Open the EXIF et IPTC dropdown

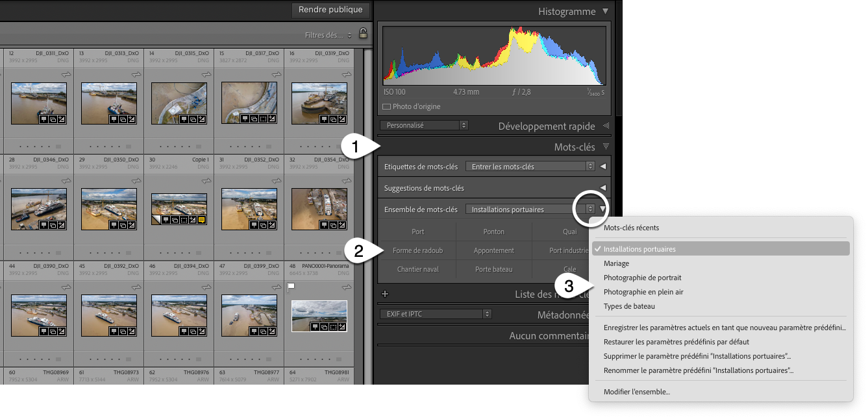(x=436, y=314)
